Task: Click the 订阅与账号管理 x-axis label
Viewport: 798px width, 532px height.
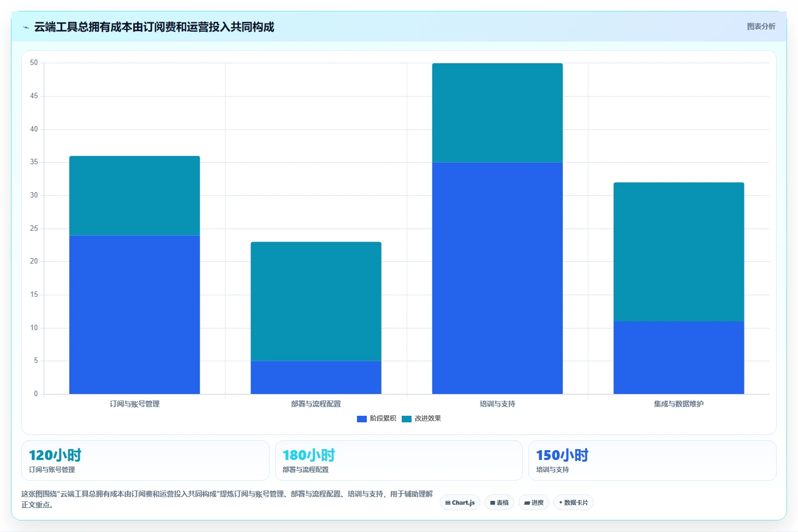Action: (x=134, y=404)
